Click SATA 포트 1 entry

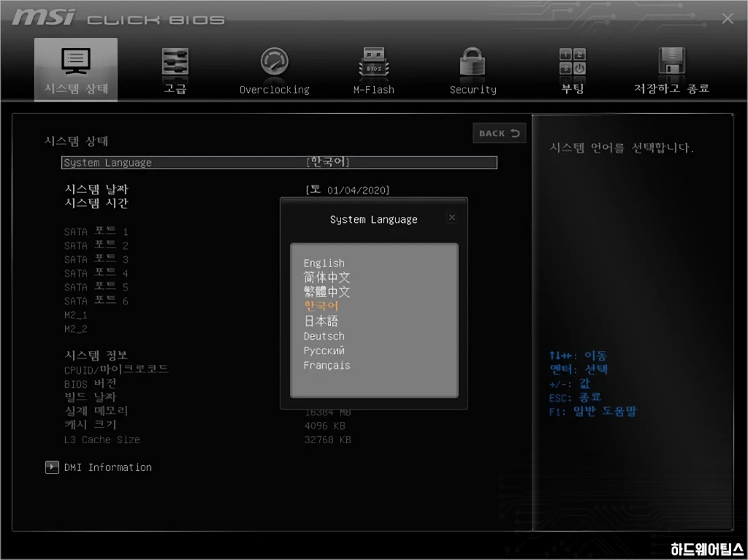pos(96,231)
